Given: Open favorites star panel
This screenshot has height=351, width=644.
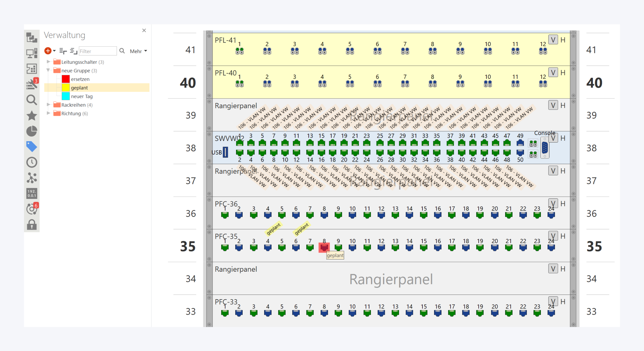Looking at the screenshot, I should point(32,116).
